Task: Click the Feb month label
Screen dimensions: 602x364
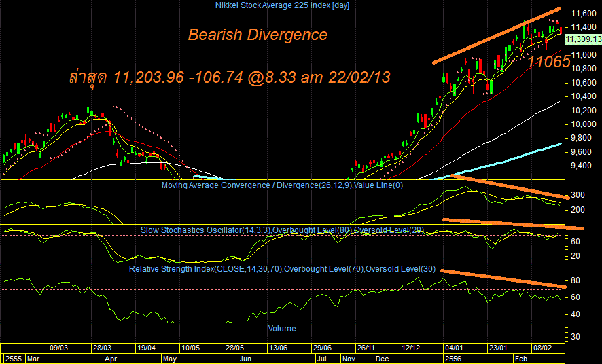Action: pyautogui.click(x=521, y=359)
